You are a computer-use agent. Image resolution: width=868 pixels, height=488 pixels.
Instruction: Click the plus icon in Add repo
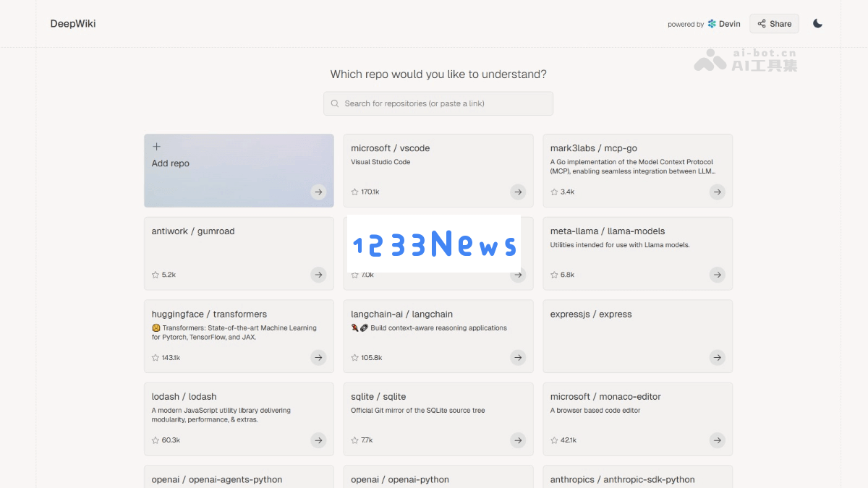click(x=156, y=147)
